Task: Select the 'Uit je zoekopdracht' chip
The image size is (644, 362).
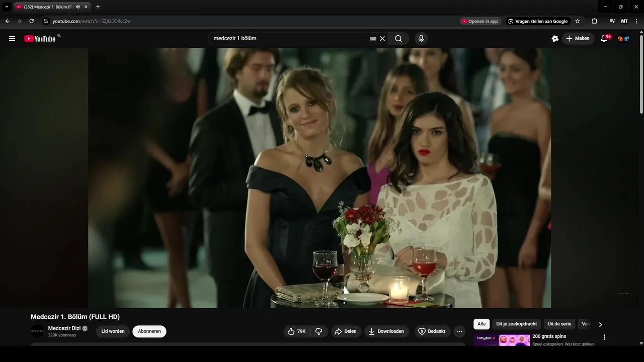Action: click(x=517, y=324)
